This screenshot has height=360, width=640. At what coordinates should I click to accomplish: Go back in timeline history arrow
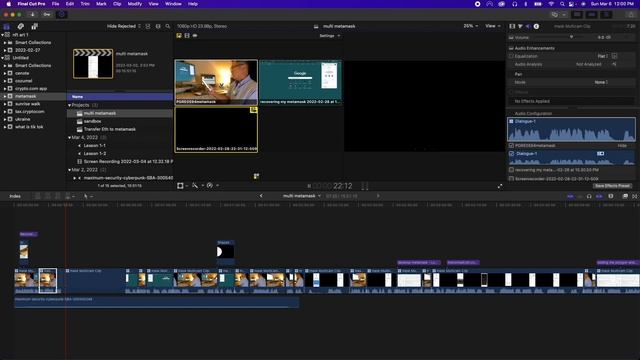point(261,196)
